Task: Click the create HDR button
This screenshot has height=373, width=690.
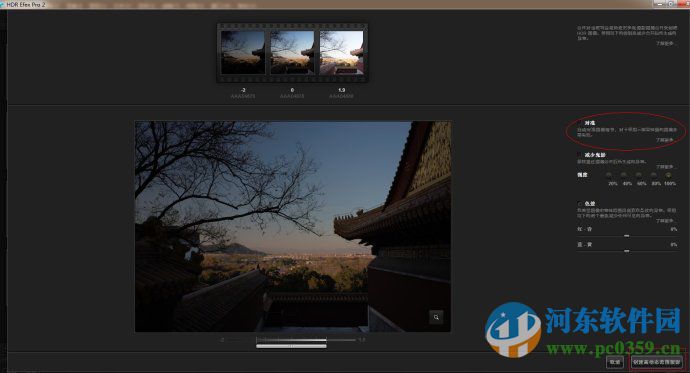Action: (x=657, y=362)
